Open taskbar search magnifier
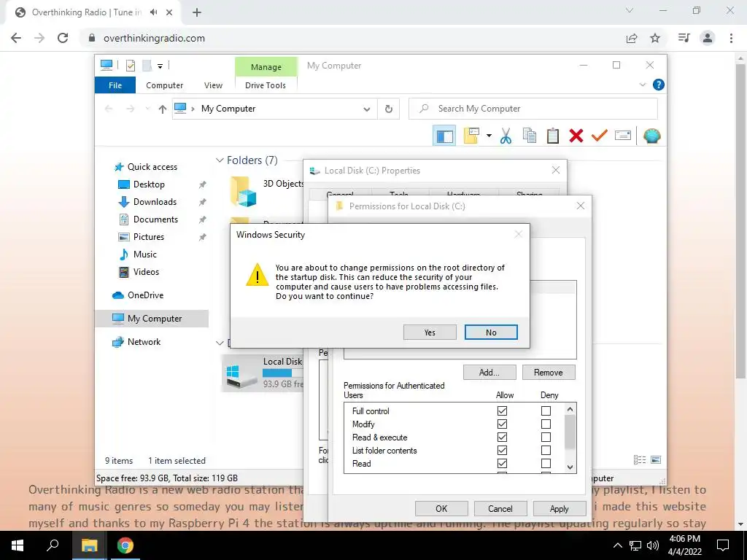 click(x=53, y=545)
